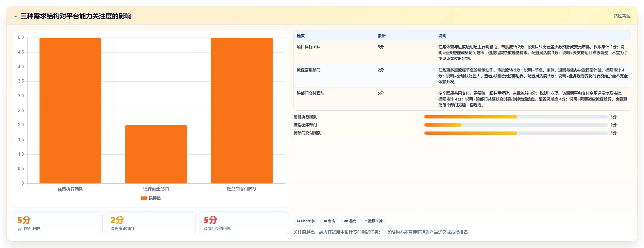Click the 2分 value at the end of the progress bar
This screenshot has width=644, height=248.
pos(613,125)
